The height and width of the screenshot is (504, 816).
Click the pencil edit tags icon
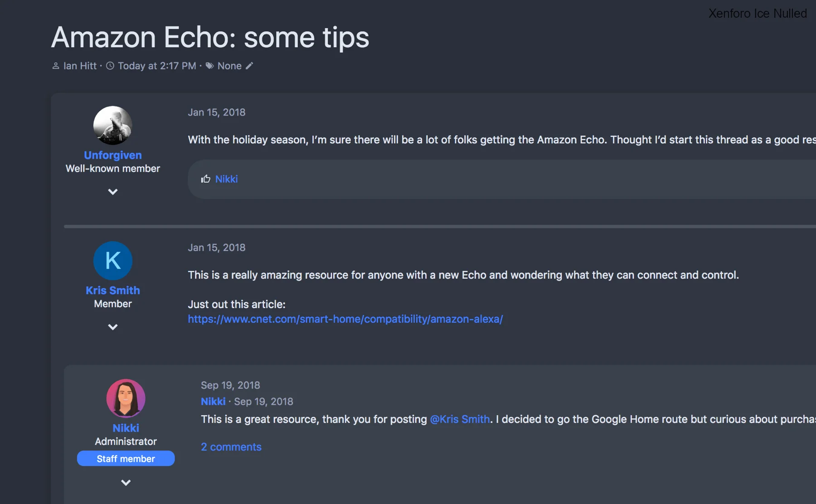(x=249, y=66)
